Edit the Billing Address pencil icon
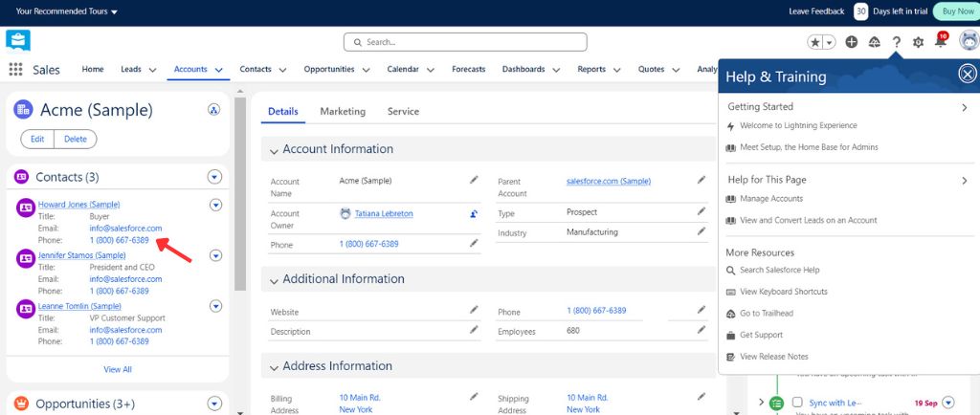 (x=474, y=396)
